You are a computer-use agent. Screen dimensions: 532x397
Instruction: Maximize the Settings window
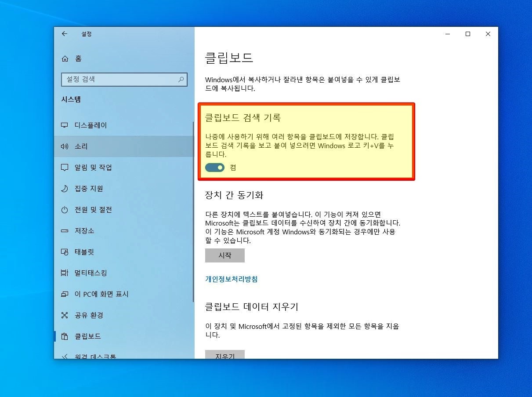tap(468, 34)
